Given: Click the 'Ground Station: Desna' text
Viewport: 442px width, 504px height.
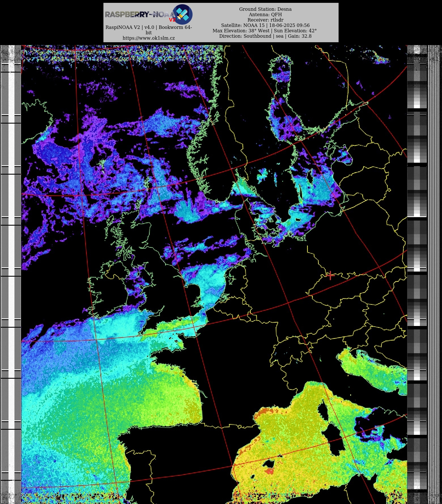Looking at the screenshot, I should click(x=265, y=9).
